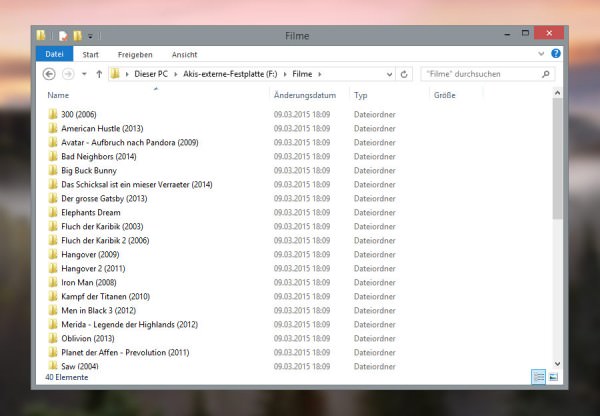Click date cell of Big Buck Bunny row
Viewport: 600px width, 416px height.
302,170
